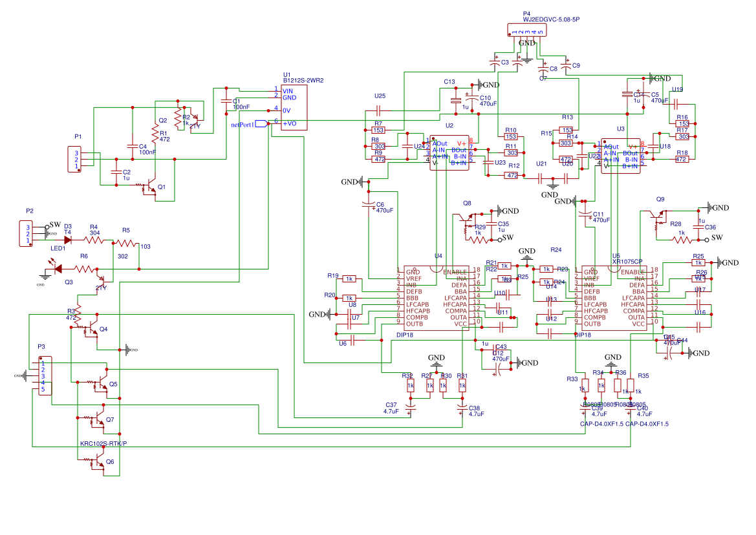Click the ENABLE pin label on U4
This screenshot has height=535, width=756.
455,272
